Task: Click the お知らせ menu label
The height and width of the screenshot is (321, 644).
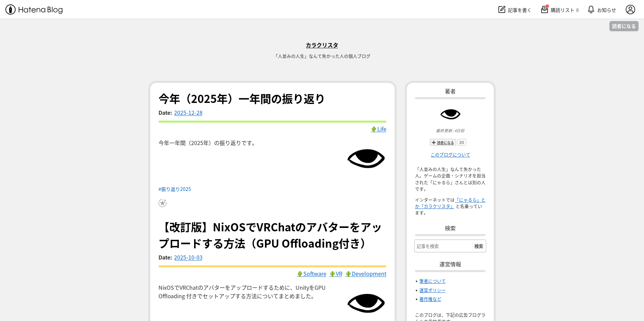Action: (607, 10)
